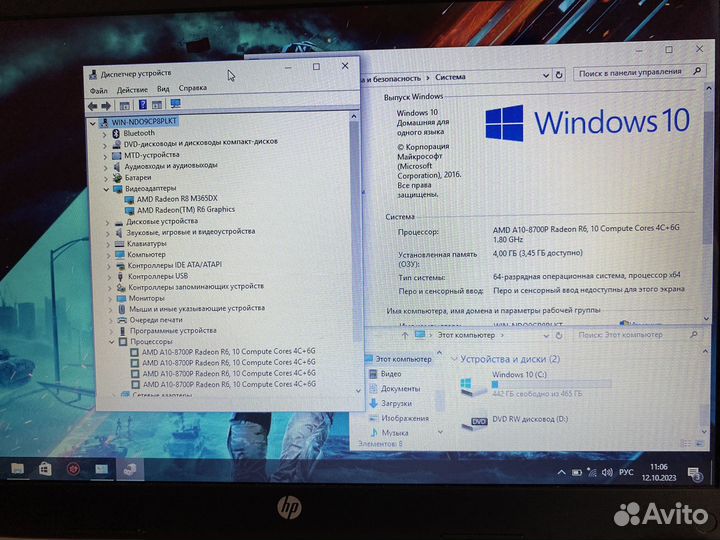Collapse the Устройства и диски group

tap(454, 359)
